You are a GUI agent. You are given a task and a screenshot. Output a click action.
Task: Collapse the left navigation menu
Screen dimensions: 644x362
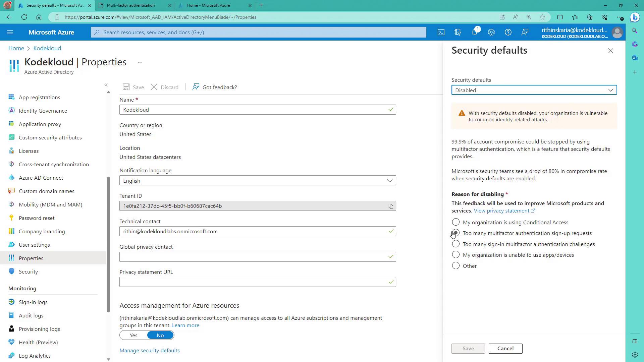point(106,85)
